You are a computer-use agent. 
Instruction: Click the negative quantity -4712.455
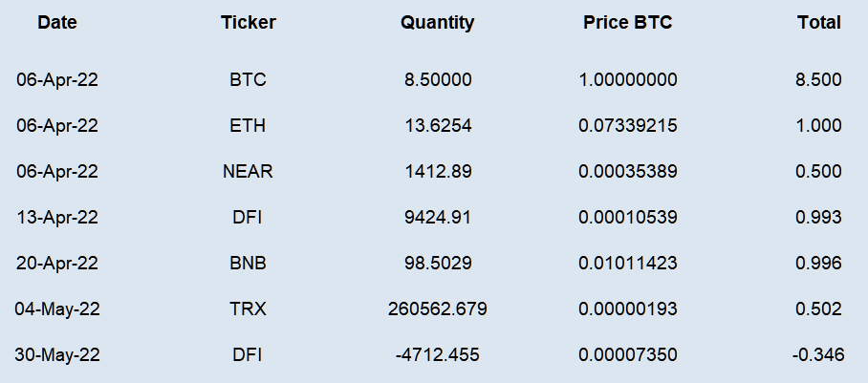tap(437, 354)
